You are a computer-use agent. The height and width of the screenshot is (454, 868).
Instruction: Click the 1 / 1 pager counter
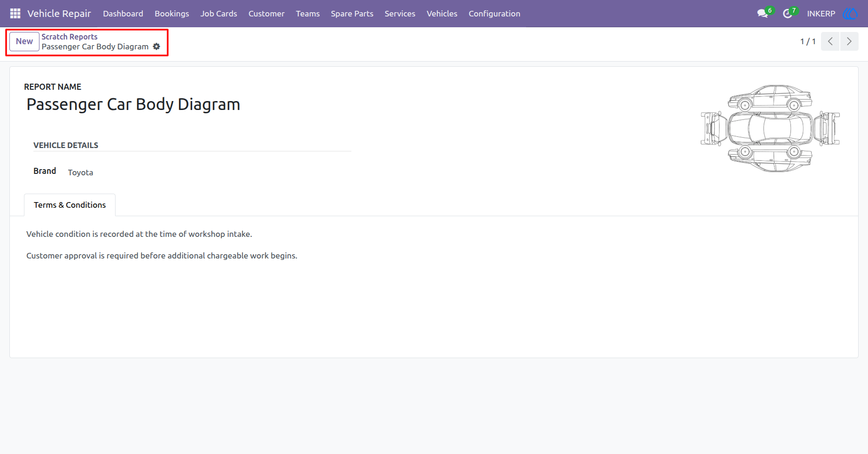(x=808, y=41)
